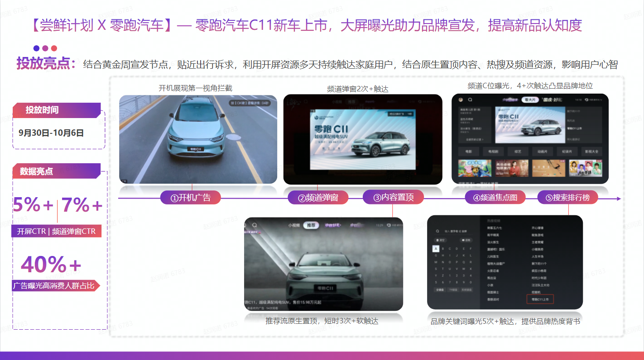Image resolution: width=644 pixels, height=360 pixels.
Task: Click the 按【OK键】 prompt on the boot ad
Action: click(x=250, y=103)
